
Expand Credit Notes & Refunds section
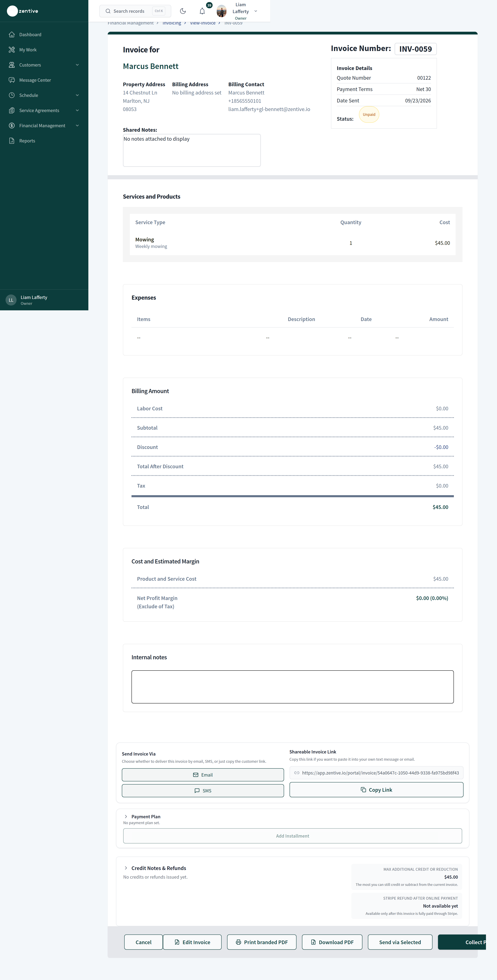pyautogui.click(x=126, y=868)
